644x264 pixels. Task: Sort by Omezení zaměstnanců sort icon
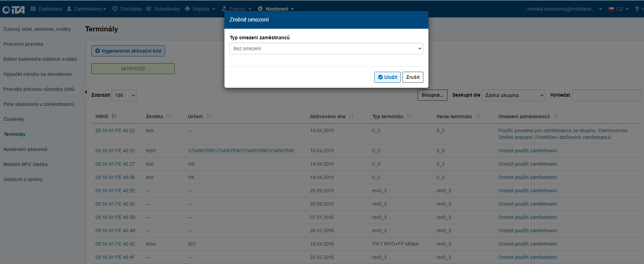pos(556,116)
